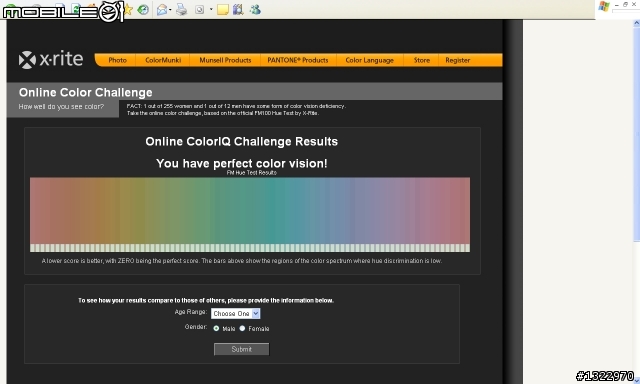Open the PANTONE Products tab

point(298,60)
